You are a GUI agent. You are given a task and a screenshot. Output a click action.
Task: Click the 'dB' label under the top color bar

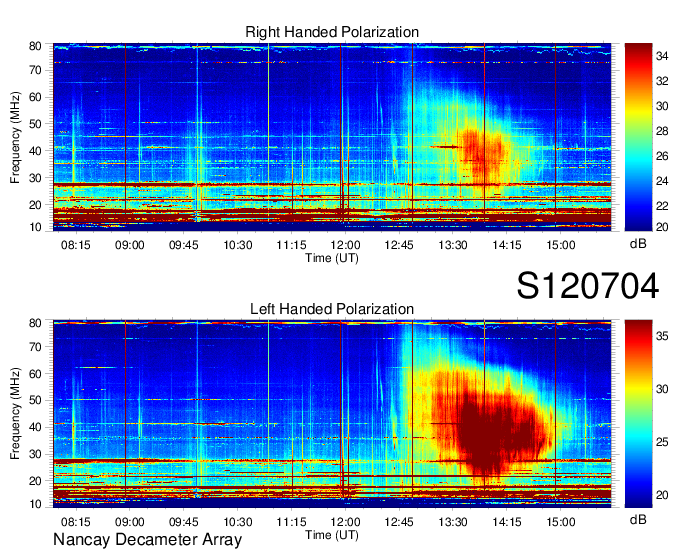[x=638, y=244]
